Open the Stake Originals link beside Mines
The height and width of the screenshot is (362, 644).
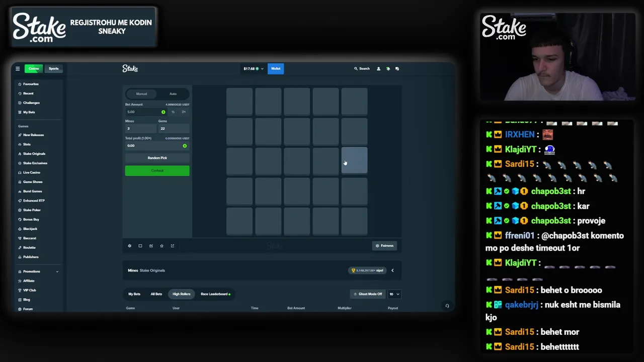tap(152, 270)
